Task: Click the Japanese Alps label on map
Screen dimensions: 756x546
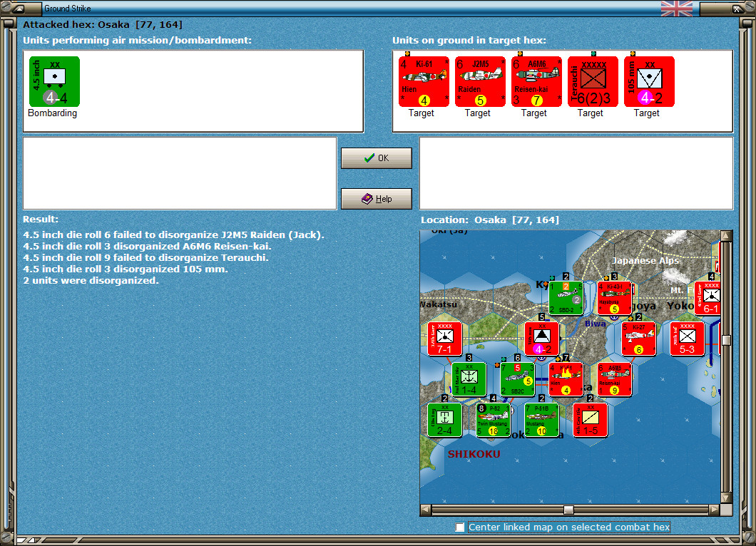Action: 645,261
